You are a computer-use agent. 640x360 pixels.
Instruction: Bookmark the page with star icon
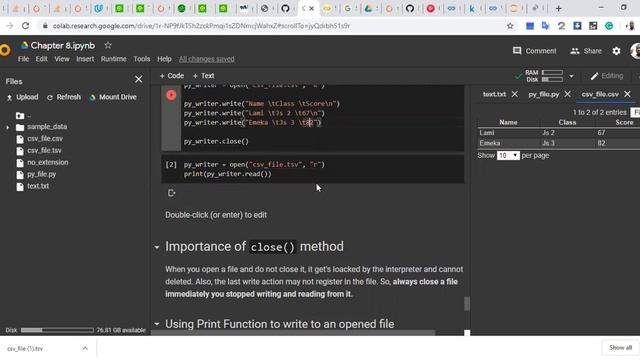[510, 26]
